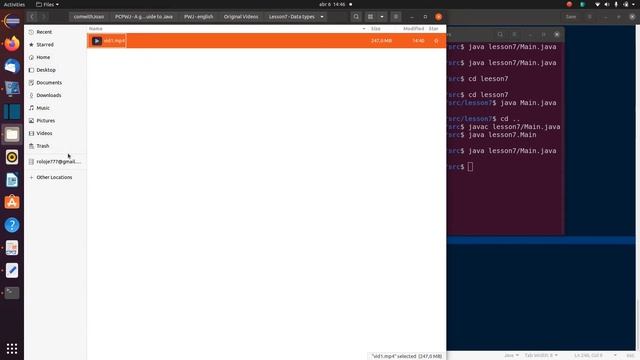Launch Eclipse from the dock
640x360 pixels.
12,21
